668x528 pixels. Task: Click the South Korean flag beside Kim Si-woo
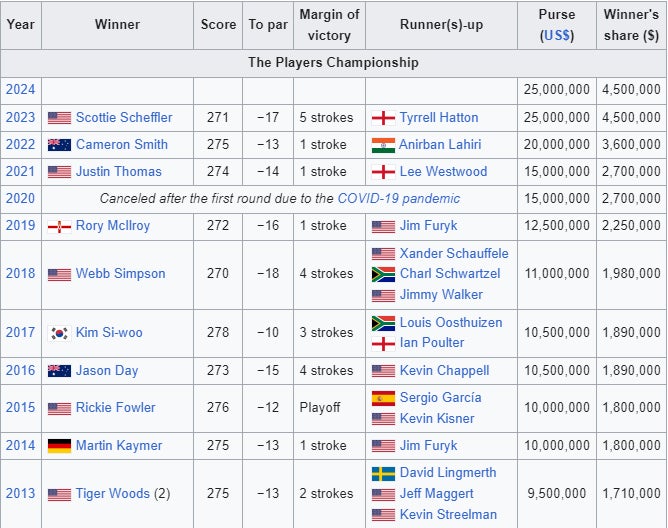[59, 333]
